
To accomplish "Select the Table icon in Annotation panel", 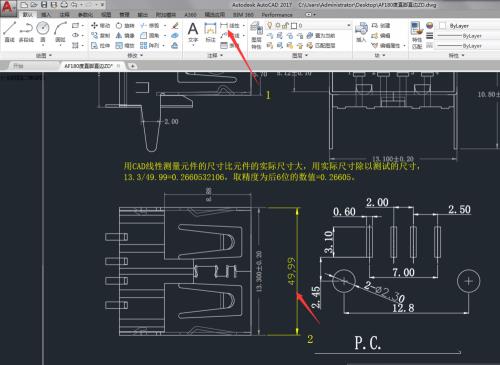I will coord(224,45).
